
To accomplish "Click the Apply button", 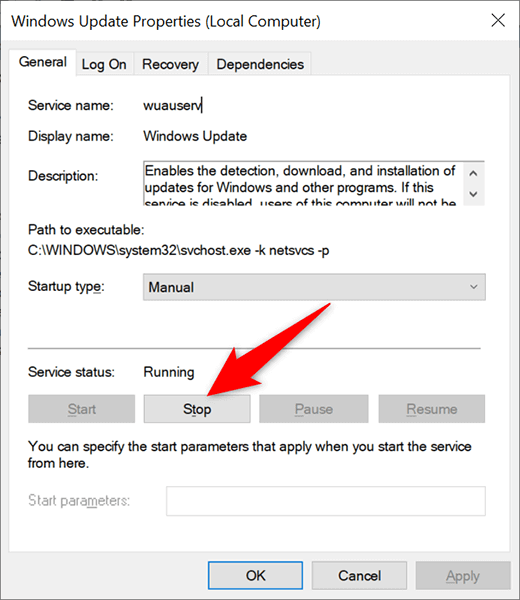I will coord(463,576).
